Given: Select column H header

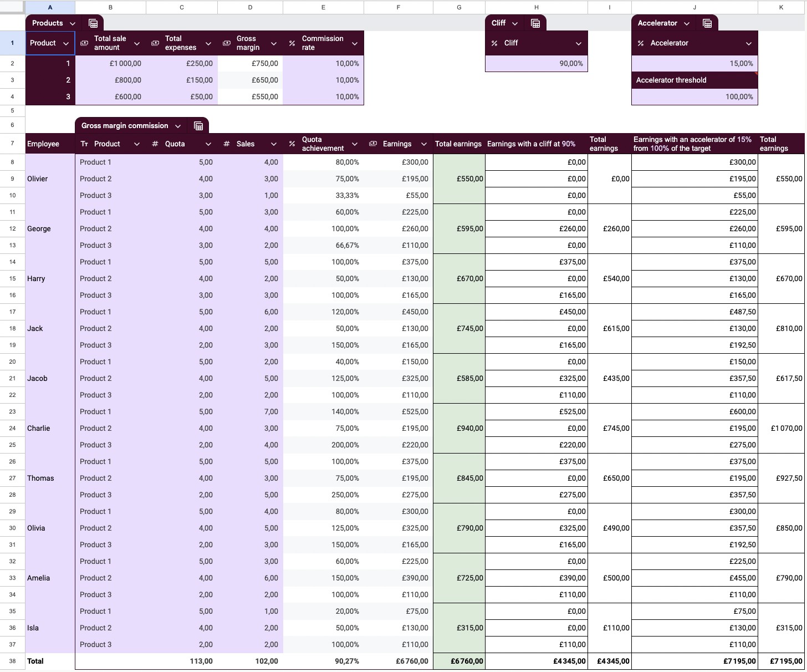Looking at the screenshot, I should pyautogui.click(x=537, y=7).
